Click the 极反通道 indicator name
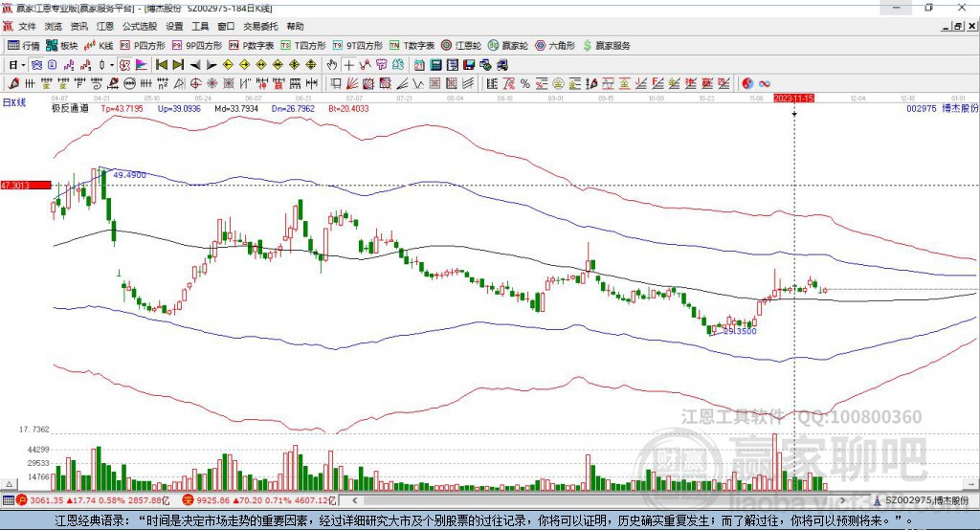Viewport: 980px width, 530px height. click(70, 108)
